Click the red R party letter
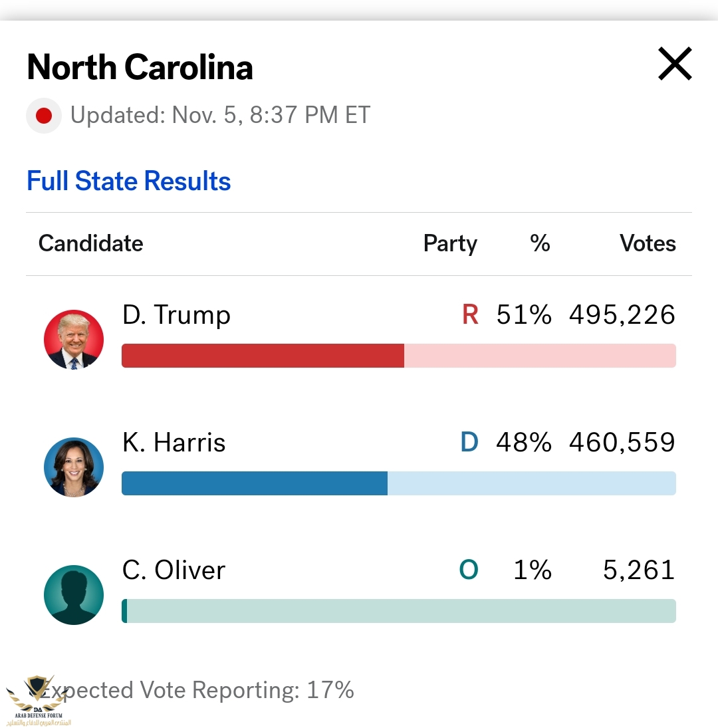This screenshot has width=718, height=728. (470, 314)
